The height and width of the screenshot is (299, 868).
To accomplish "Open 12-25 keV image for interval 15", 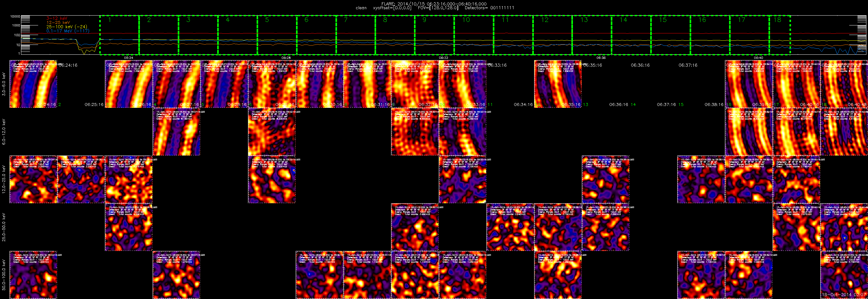I will [700, 179].
